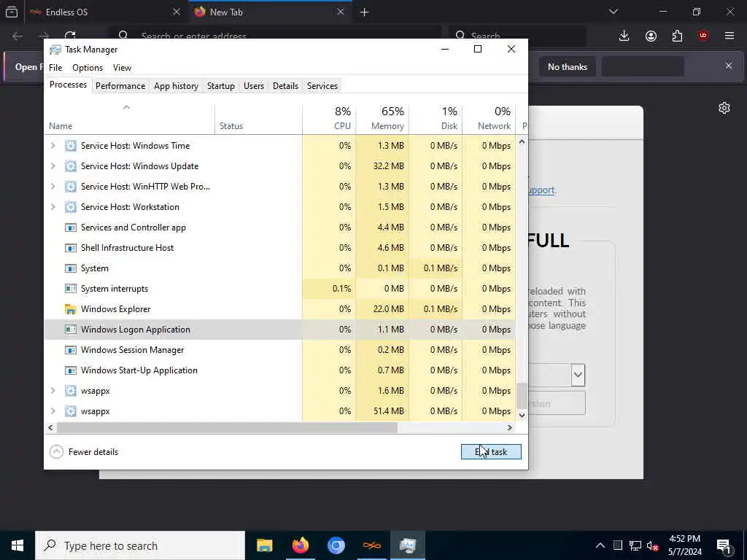Click the Task Manager taskbar icon
747x560 pixels.
tap(408, 545)
